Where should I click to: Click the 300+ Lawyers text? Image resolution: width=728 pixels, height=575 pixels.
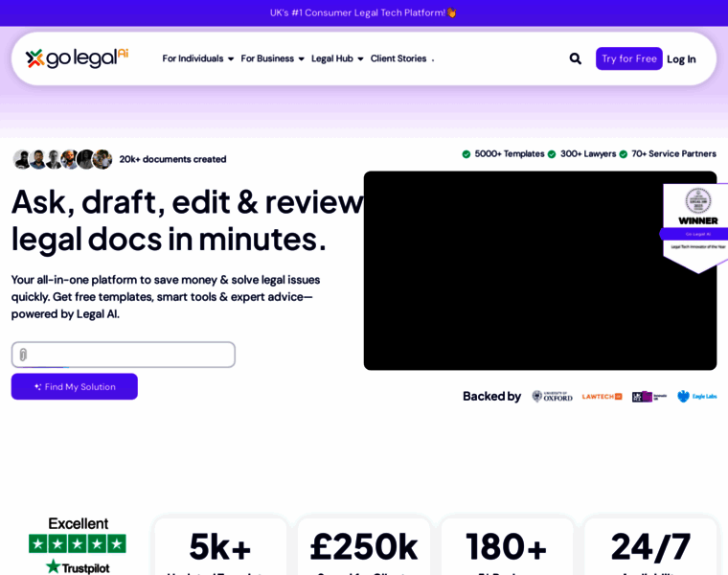coord(588,153)
